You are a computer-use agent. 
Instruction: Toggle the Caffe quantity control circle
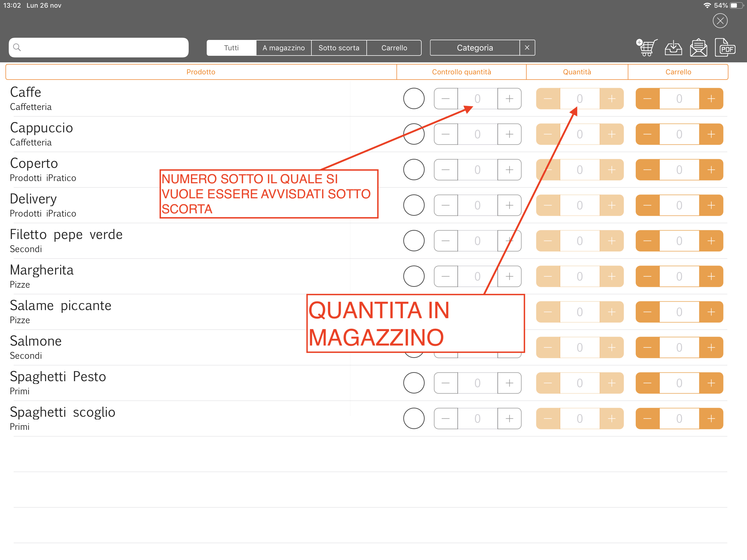pos(414,99)
